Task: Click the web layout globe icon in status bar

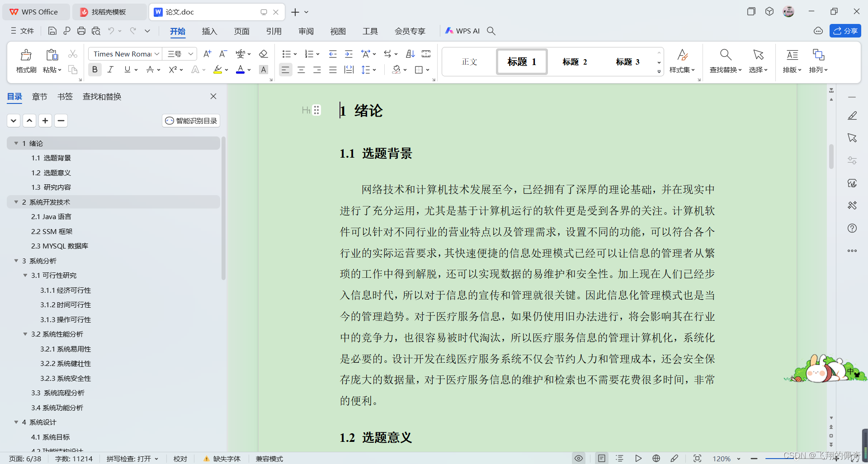Action: 656,458
